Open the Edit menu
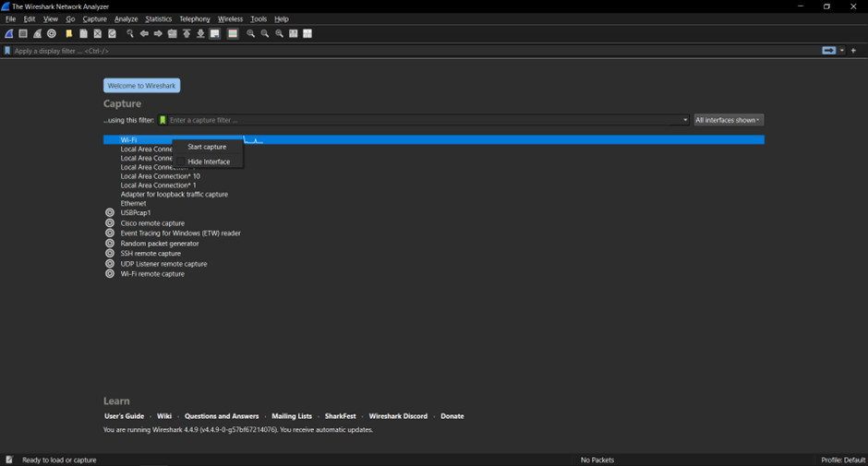This screenshot has height=466, width=868. [x=30, y=18]
